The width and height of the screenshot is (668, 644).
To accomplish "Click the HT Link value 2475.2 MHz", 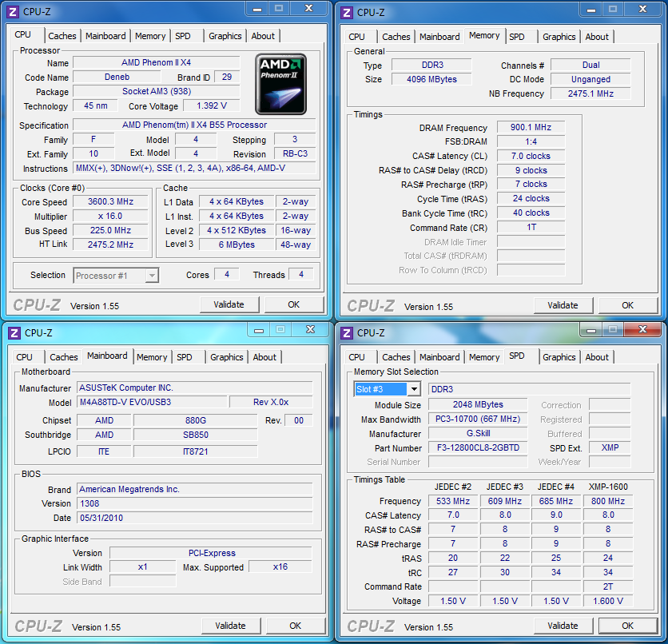I will point(110,244).
